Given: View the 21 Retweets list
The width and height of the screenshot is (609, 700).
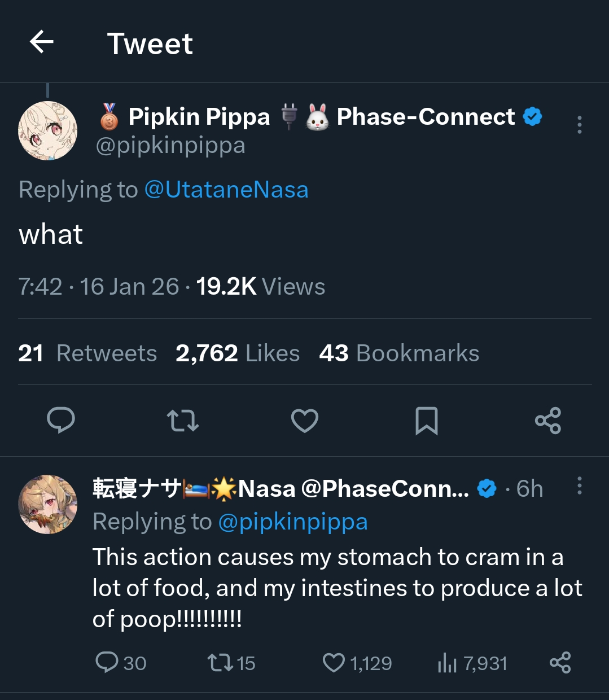Looking at the screenshot, I should click(87, 353).
